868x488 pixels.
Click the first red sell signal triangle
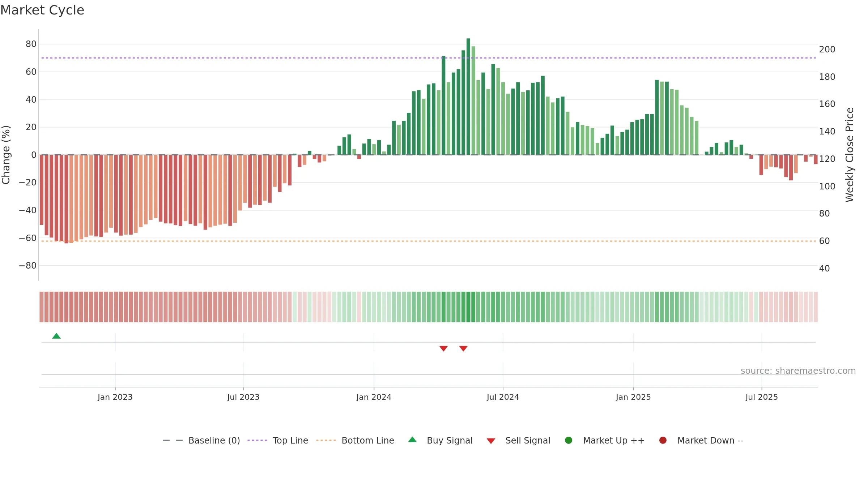coord(443,348)
